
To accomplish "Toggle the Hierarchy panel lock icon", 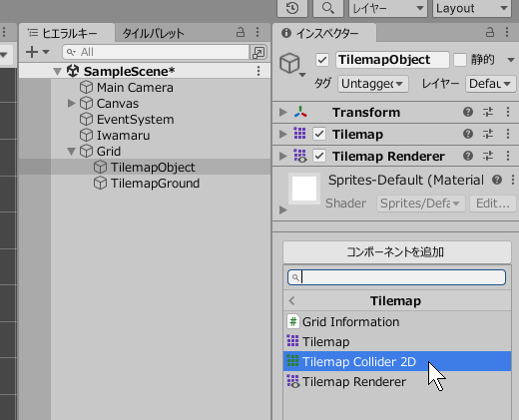I will point(241,32).
